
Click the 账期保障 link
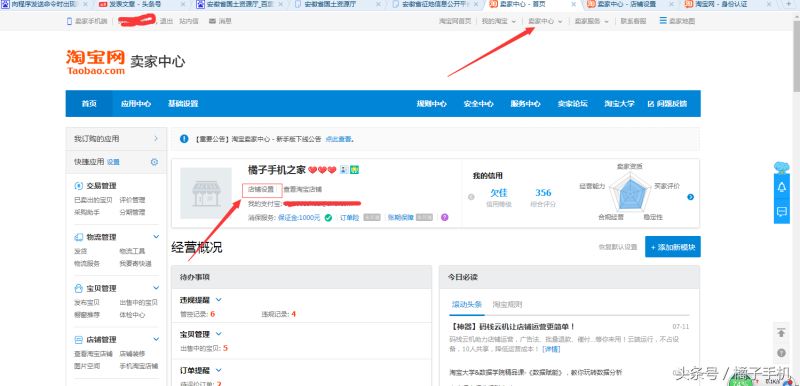click(x=400, y=218)
